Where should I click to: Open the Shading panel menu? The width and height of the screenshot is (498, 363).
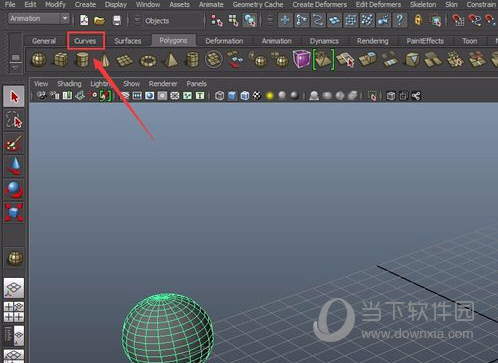(69, 84)
